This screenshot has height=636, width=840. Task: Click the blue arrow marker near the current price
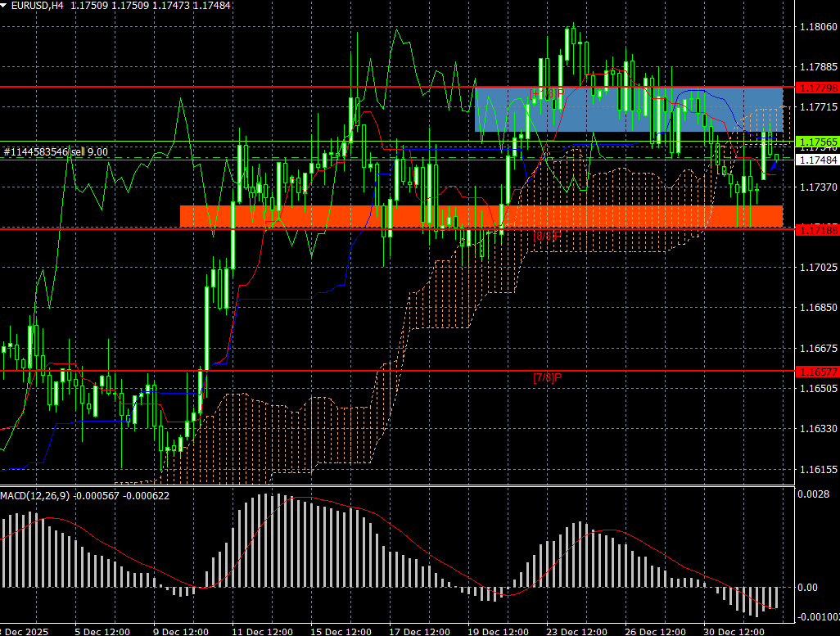[x=775, y=165]
